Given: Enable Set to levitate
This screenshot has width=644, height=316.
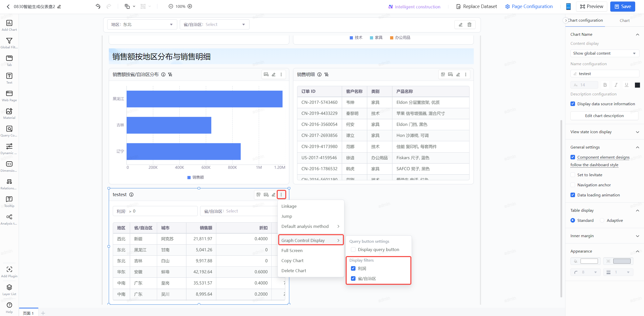Looking at the screenshot, I should pyautogui.click(x=573, y=175).
